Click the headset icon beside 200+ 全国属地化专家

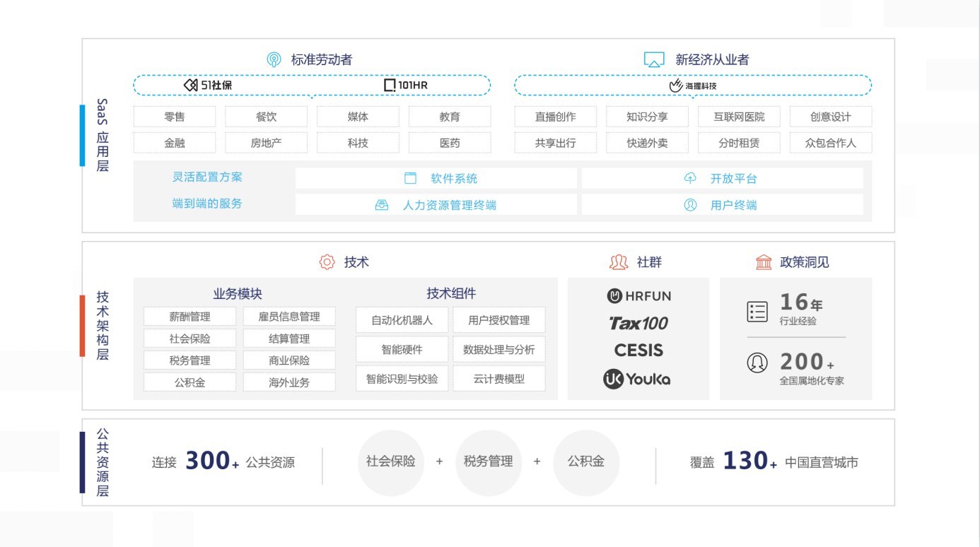757,363
